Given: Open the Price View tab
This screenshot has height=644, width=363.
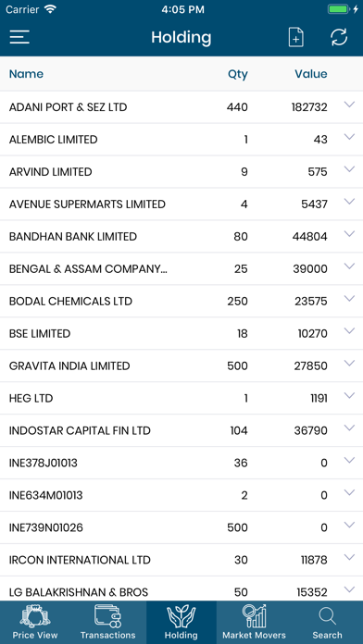Looking at the screenshot, I should (35, 622).
